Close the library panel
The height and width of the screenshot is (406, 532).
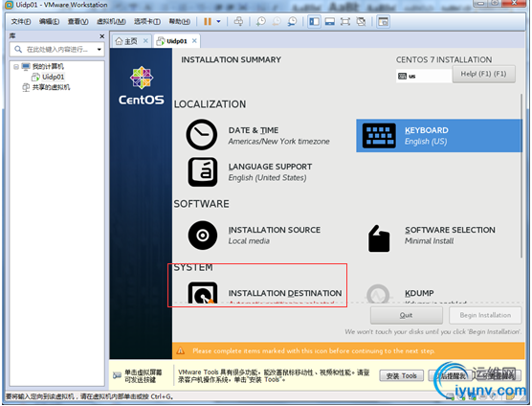click(101, 36)
